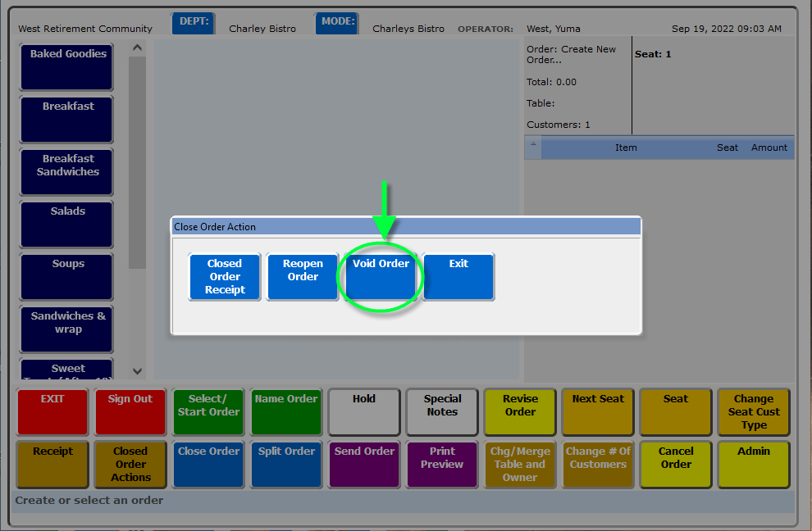Exit the Close Order Action dialog
This screenshot has height=531, width=812.
(x=458, y=277)
